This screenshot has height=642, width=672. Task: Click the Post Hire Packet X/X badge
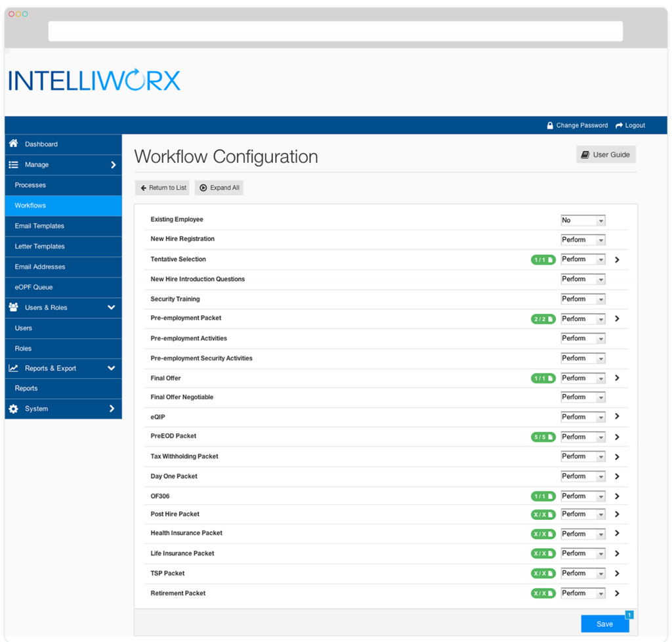[x=543, y=514]
